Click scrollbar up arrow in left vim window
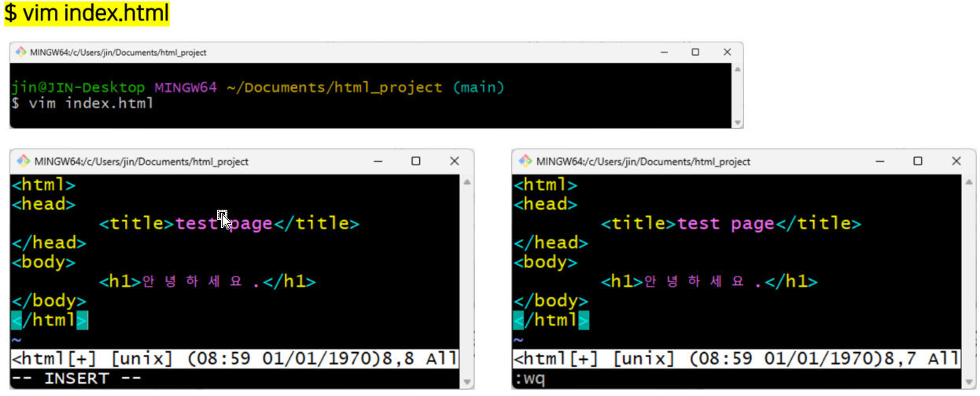980x396 pixels. [x=467, y=181]
